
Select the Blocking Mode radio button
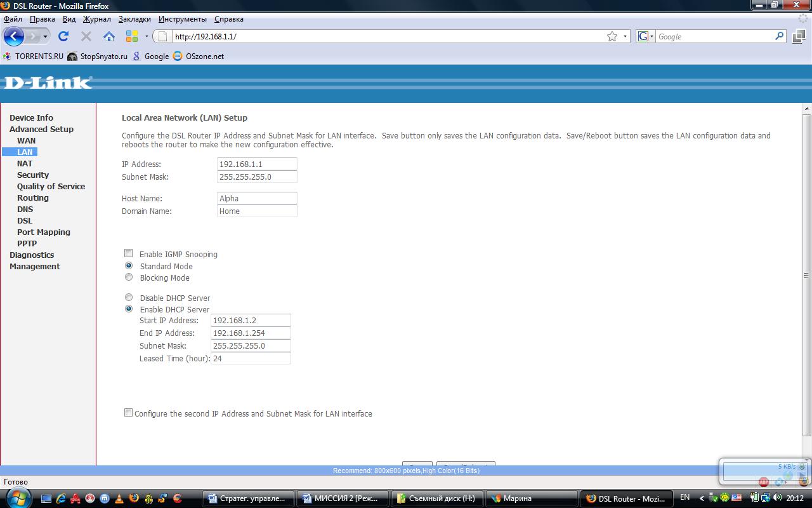[129, 277]
